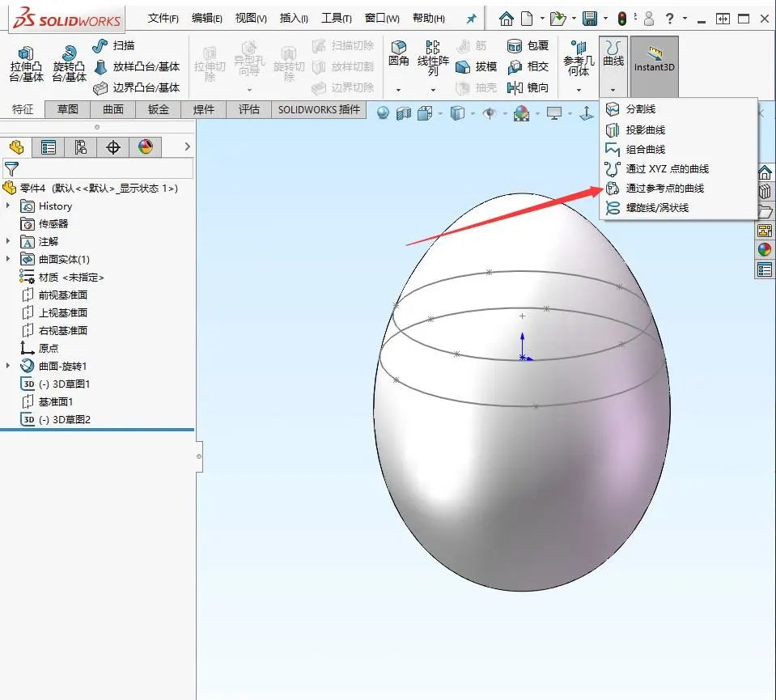
Task: Open 编辑外观 appearance ball in heads-up toolbar
Action: 522,114
